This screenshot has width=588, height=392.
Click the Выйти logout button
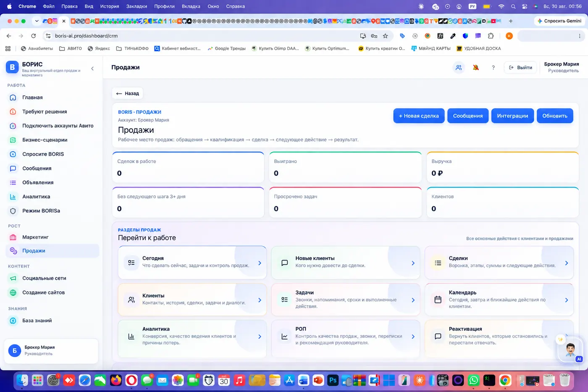[520, 67]
